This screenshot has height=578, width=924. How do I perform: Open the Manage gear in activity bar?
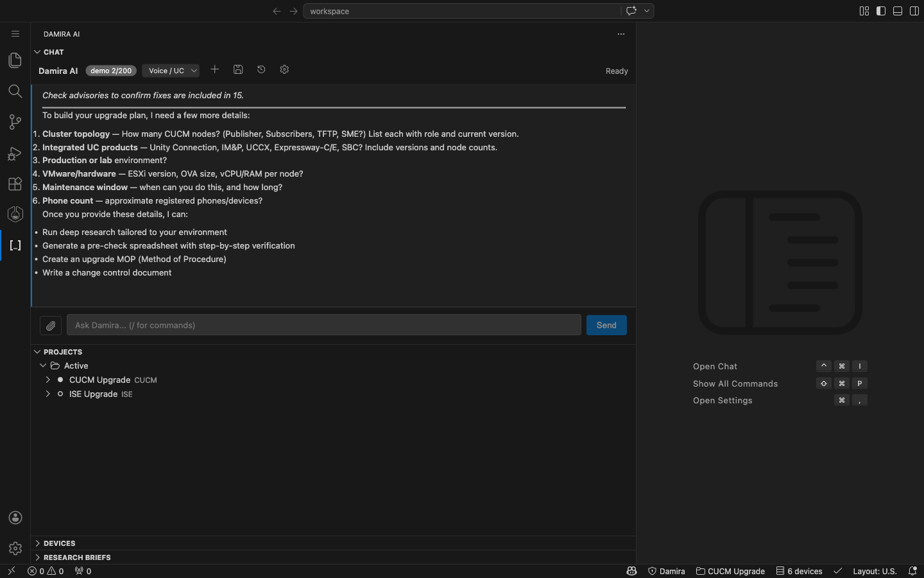15,548
